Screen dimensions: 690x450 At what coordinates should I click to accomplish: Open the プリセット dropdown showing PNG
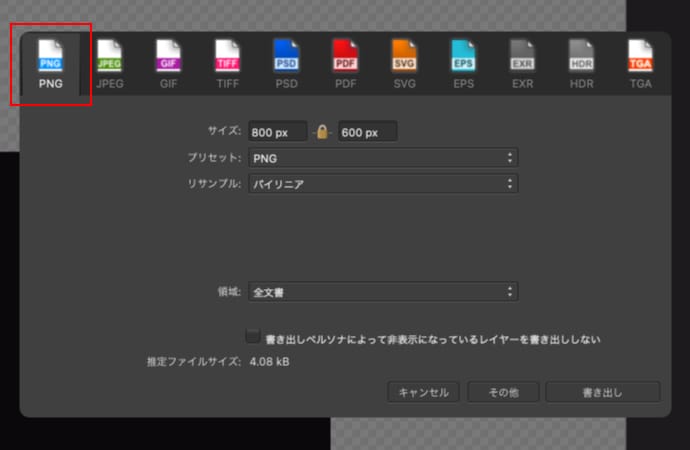(x=382, y=158)
